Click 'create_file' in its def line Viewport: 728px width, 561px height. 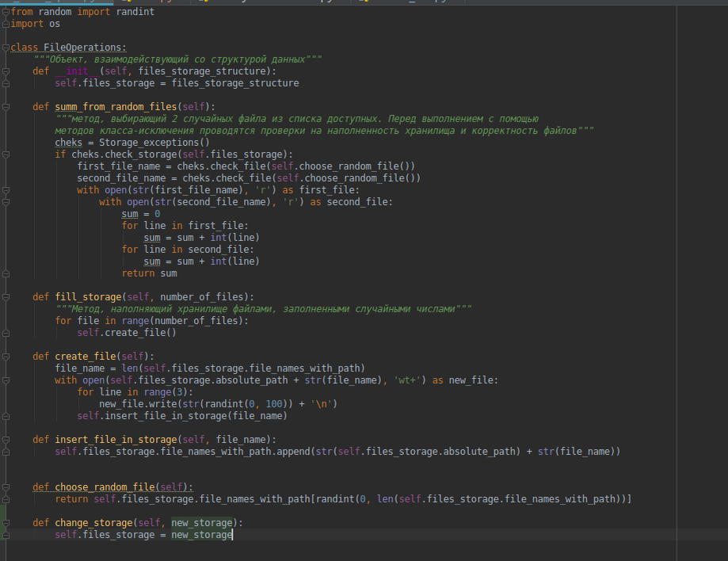tap(86, 357)
